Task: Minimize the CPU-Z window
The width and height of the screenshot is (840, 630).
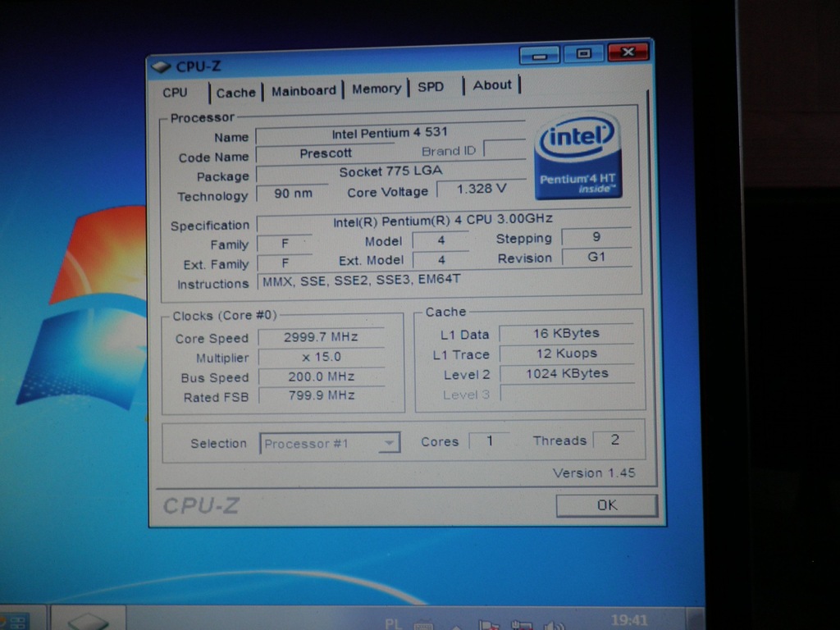Action: [539, 55]
